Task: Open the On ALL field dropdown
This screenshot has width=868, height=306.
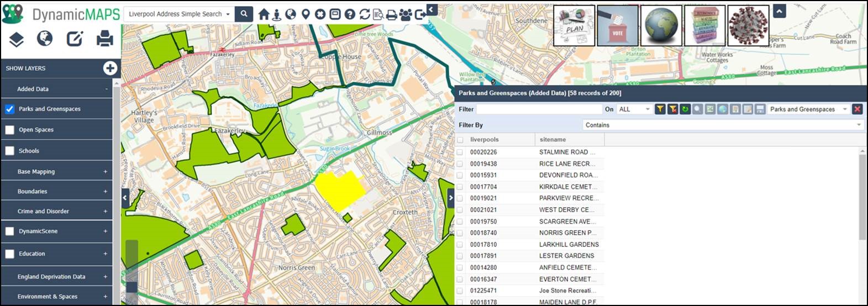Action: point(634,109)
